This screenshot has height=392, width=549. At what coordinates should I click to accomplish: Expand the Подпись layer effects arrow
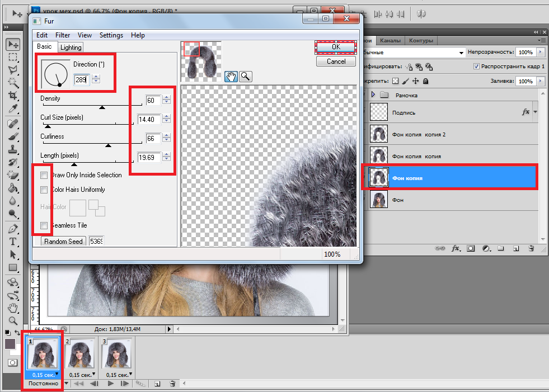point(536,112)
